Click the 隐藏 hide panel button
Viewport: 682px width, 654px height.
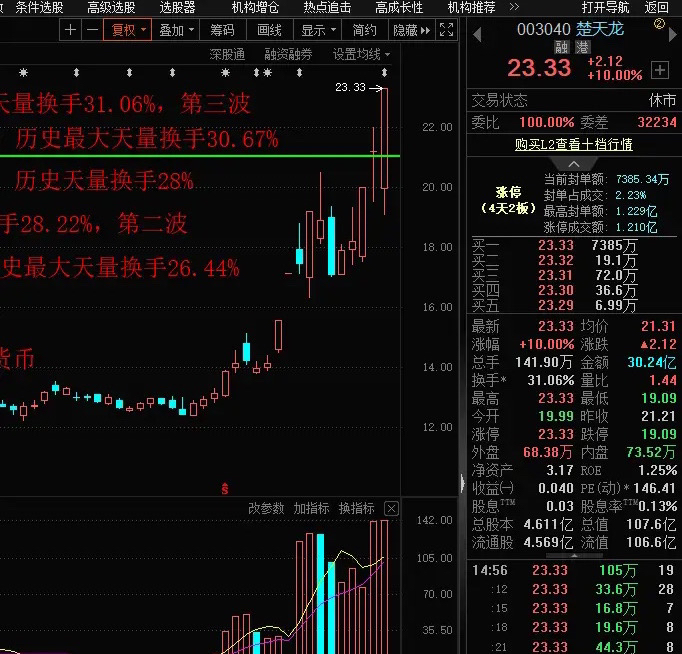click(411, 30)
